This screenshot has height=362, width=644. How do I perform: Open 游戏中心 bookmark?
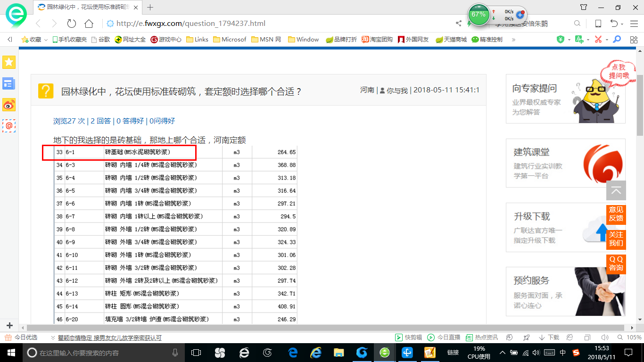coord(166,40)
